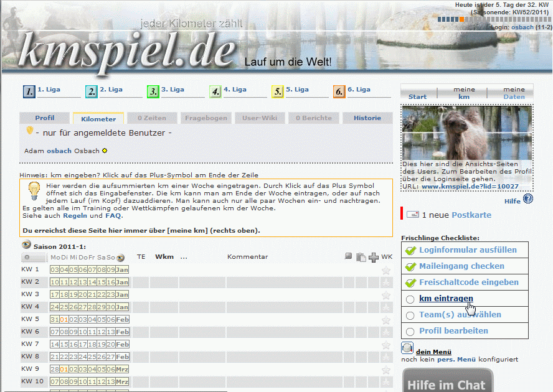Click the 1. Liga league icon
Screen dimensions: 553x392
29,92
